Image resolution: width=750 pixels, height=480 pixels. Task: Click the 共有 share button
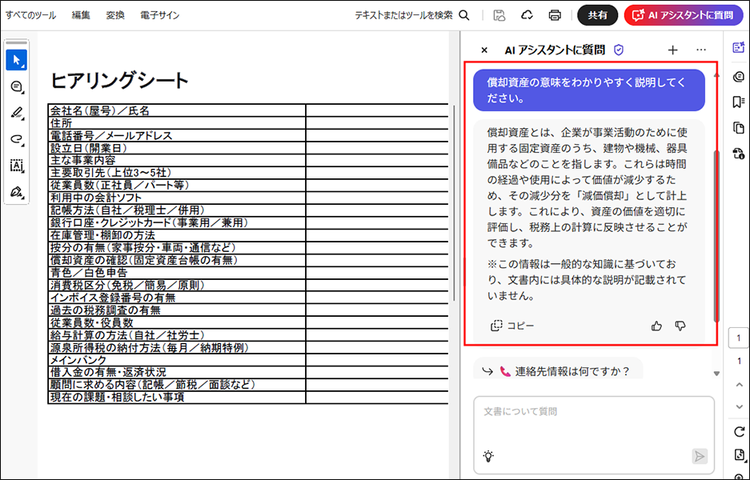click(597, 15)
